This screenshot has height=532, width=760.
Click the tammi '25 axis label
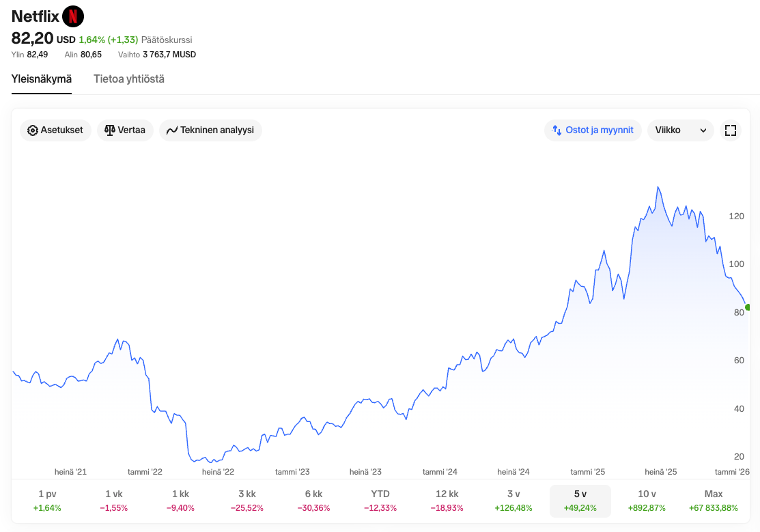tap(588, 472)
